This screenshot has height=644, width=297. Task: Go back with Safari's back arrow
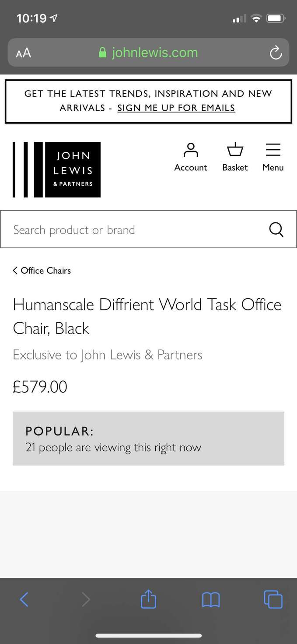[x=24, y=599]
